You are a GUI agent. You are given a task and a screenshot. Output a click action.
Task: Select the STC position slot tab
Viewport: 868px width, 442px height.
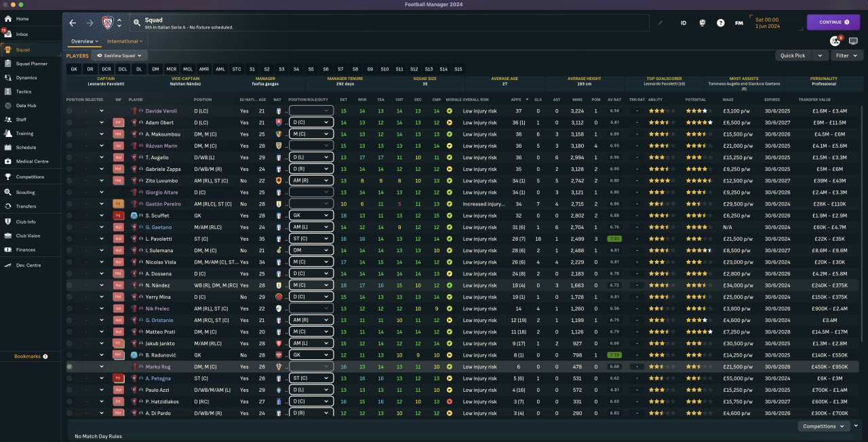[237, 69]
